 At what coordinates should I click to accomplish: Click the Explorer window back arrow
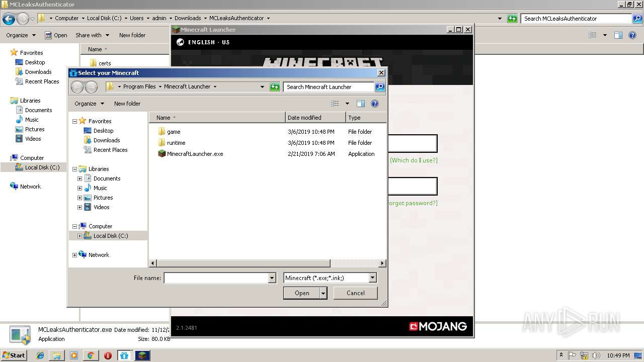(9, 19)
